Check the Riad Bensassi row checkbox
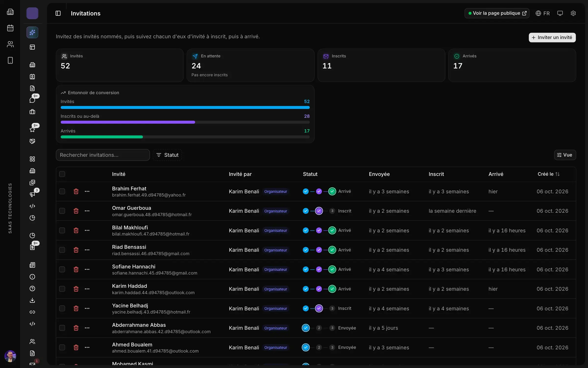This screenshot has width=588, height=368. tap(62, 250)
